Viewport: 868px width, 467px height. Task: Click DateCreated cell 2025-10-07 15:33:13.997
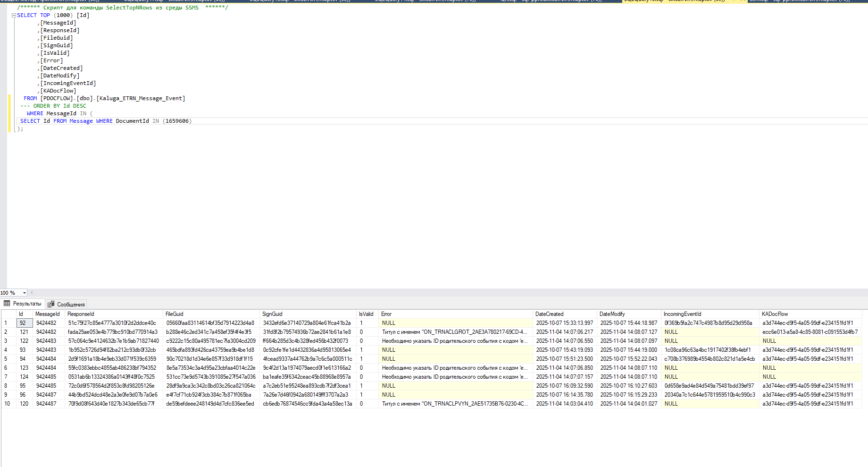565,323
